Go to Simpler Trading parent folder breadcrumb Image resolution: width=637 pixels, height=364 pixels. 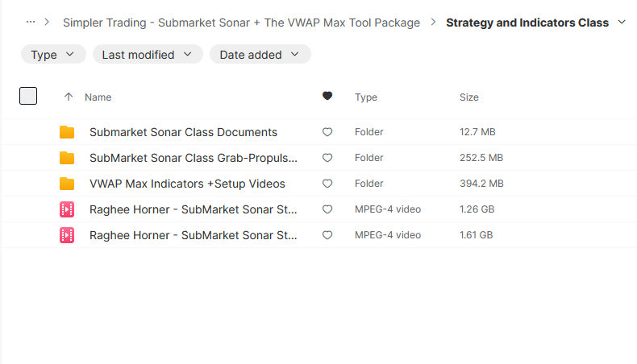(x=241, y=23)
